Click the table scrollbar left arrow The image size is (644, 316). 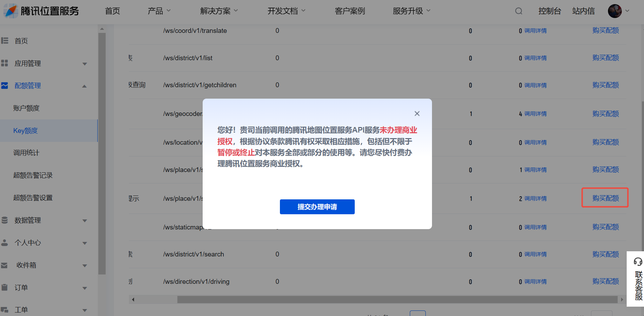(133, 299)
